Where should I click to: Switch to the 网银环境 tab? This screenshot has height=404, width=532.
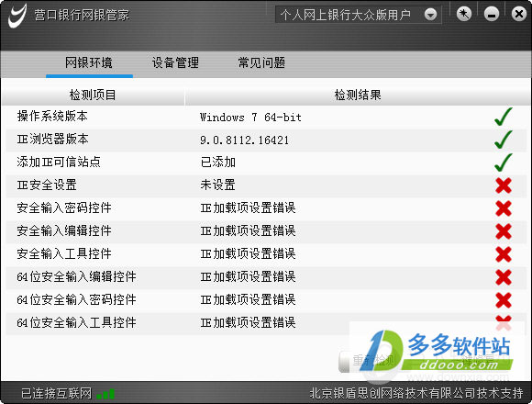coord(89,63)
